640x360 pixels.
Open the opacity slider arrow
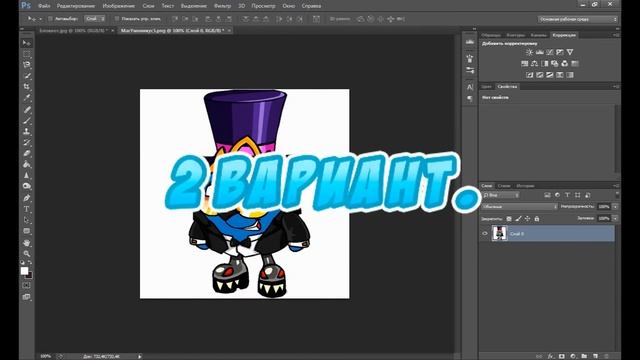pyautogui.click(x=615, y=207)
